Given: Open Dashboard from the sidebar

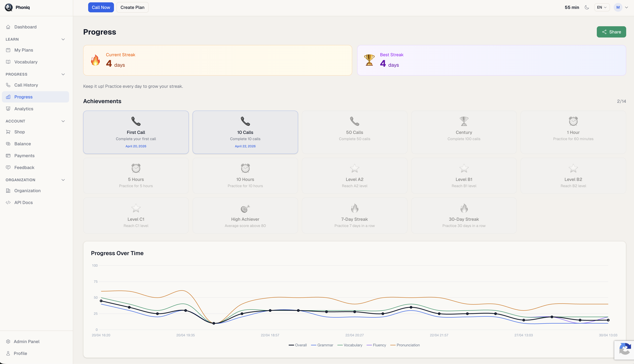Looking at the screenshot, I should [x=35, y=27].
